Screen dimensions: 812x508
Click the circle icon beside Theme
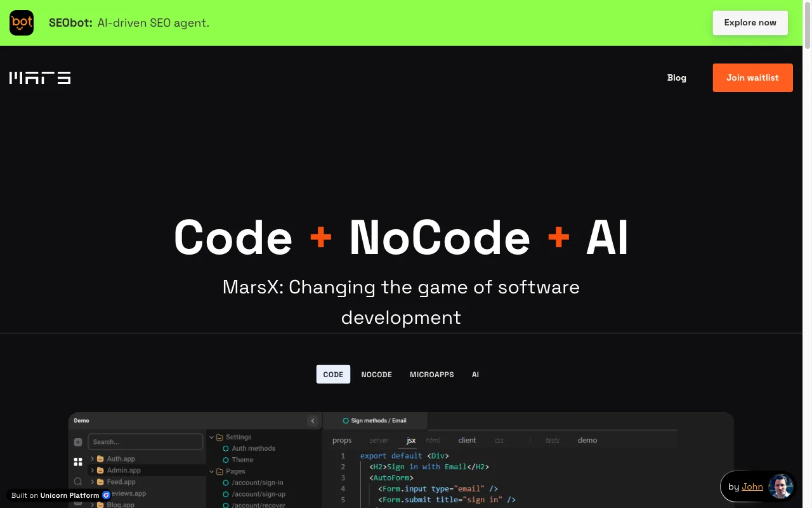pos(226,460)
